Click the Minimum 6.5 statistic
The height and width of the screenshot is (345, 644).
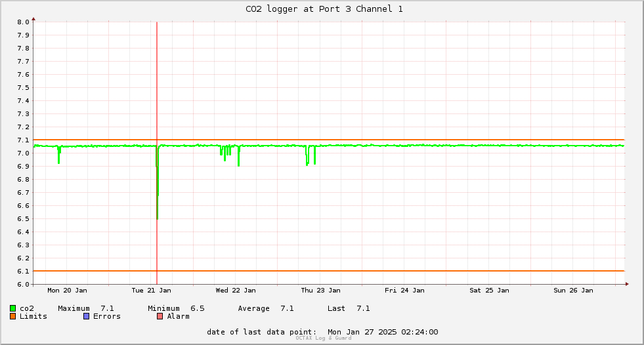(176, 308)
